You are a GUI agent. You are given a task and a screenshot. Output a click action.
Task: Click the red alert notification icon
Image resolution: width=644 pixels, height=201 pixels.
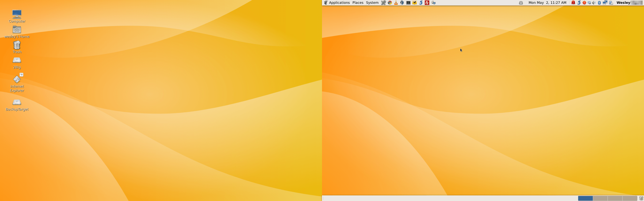pyautogui.click(x=573, y=3)
